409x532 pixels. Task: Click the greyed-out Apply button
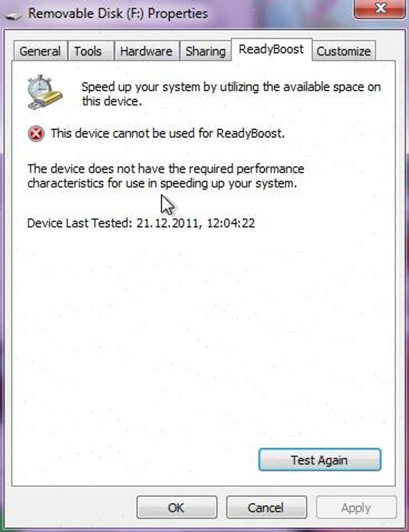pos(356,507)
